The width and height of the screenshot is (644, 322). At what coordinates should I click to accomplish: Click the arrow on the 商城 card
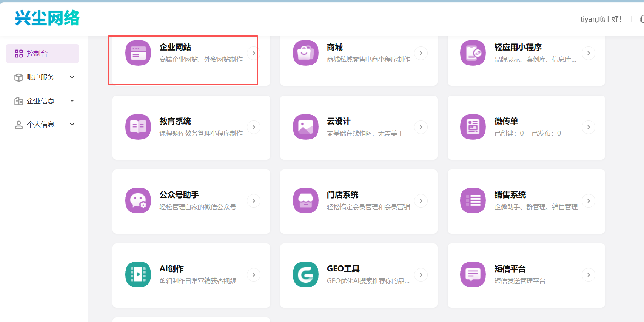click(421, 53)
